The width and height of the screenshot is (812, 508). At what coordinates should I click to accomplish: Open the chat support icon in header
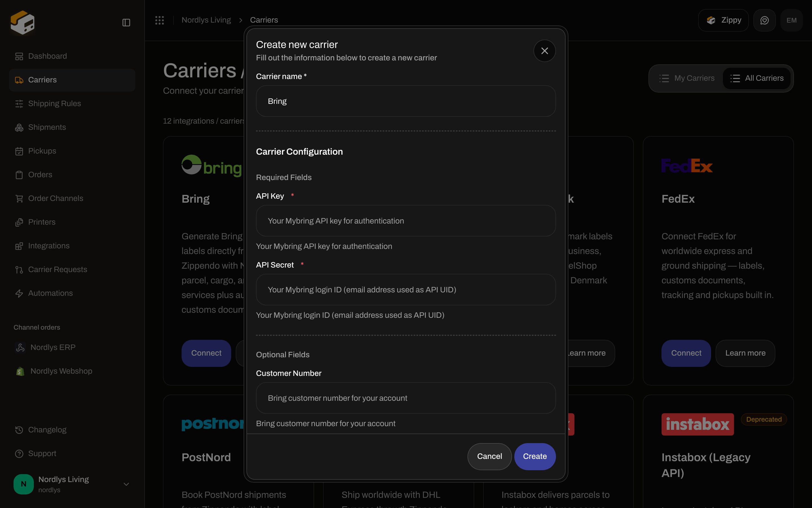pos(764,21)
